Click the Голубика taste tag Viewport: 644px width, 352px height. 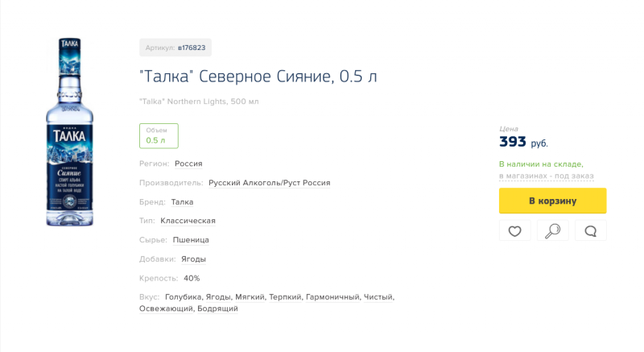pos(182,297)
